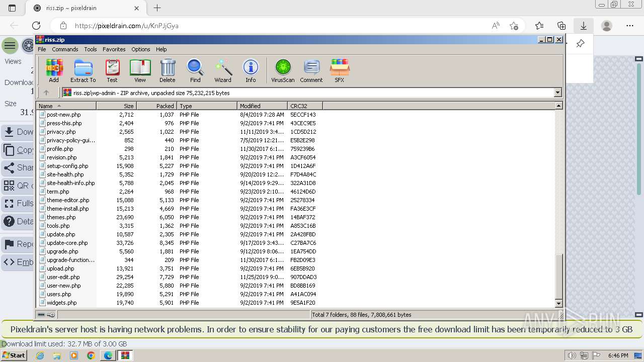This screenshot has width=644, height=362.
Task: Click pixeldrain Download button
Action: (x=18, y=132)
